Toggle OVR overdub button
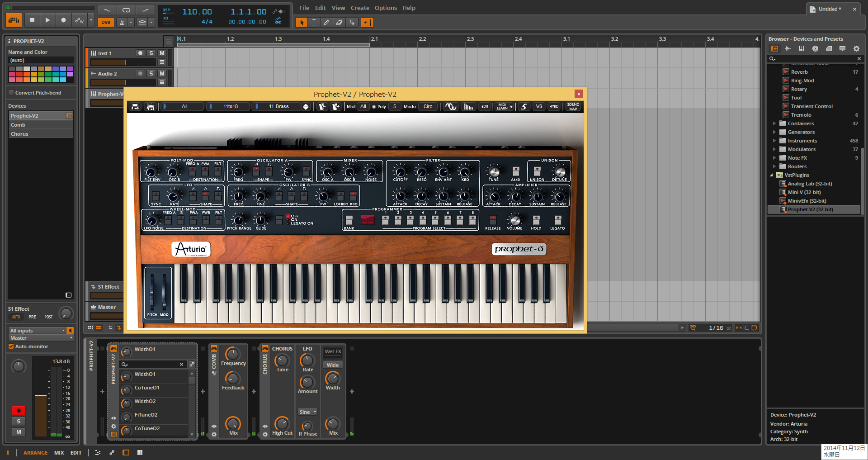The width and height of the screenshot is (868, 460). (x=106, y=22)
